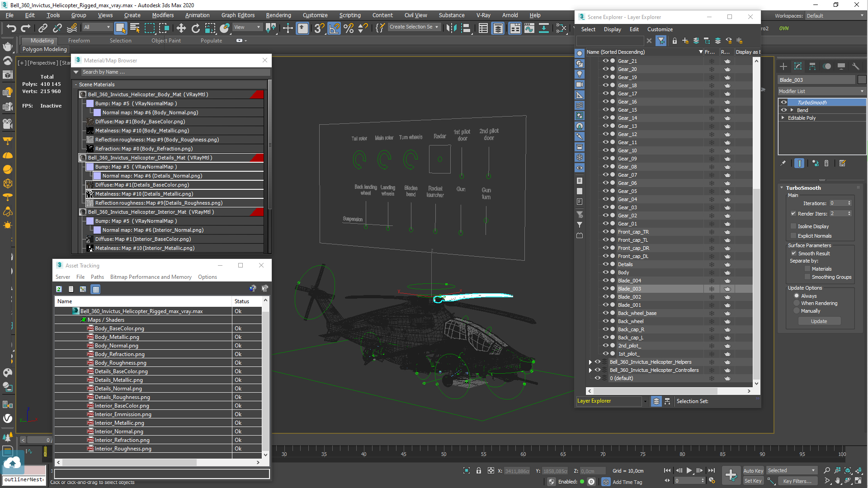Expand the Editable Poly modifier entry

(783, 117)
